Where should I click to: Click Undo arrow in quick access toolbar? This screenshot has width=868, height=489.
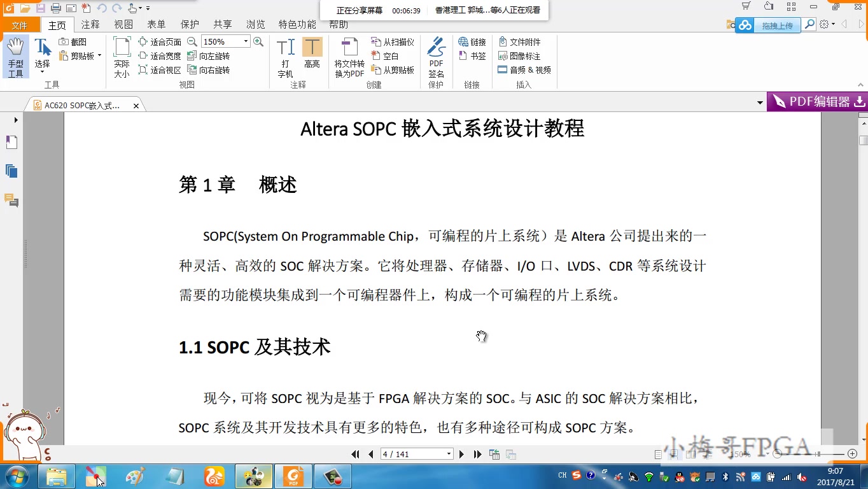[x=102, y=8]
